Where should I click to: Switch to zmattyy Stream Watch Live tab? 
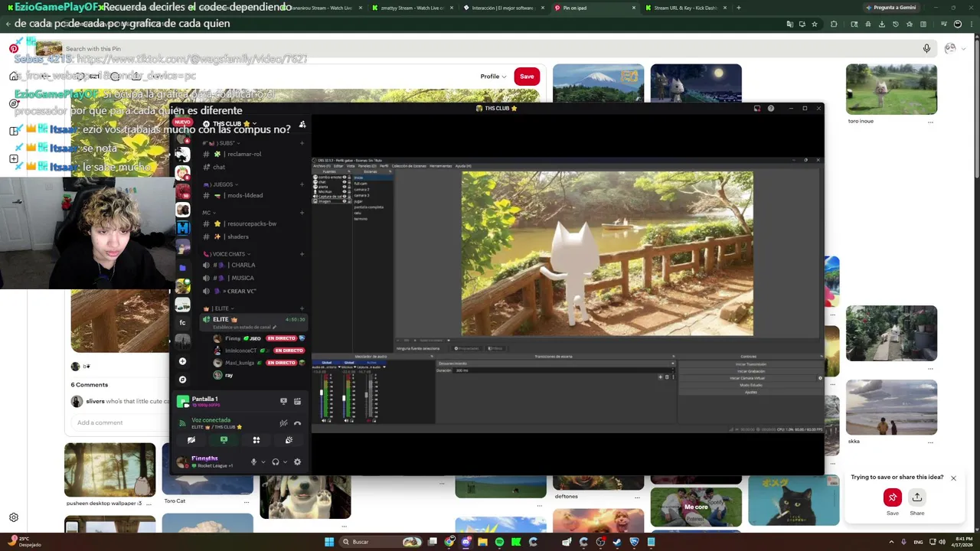pos(412,8)
